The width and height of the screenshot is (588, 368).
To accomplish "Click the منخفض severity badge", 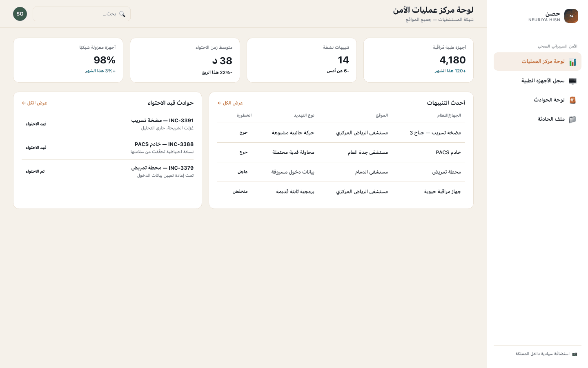I will [x=240, y=192].
